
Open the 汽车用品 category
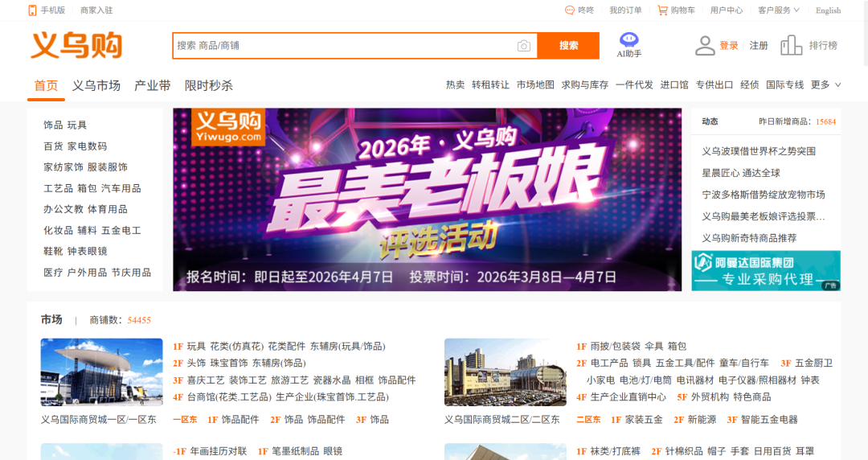point(121,188)
